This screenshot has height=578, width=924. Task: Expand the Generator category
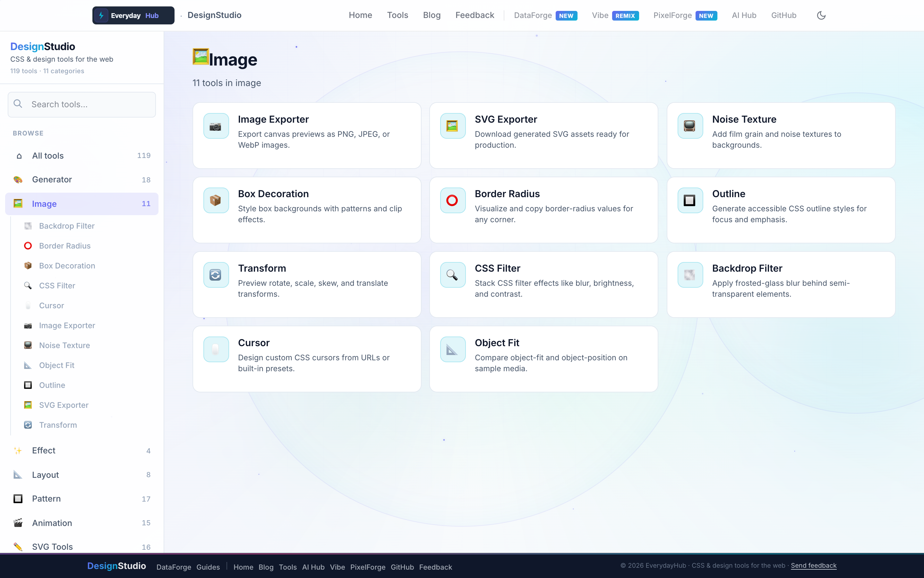pos(82,180)
